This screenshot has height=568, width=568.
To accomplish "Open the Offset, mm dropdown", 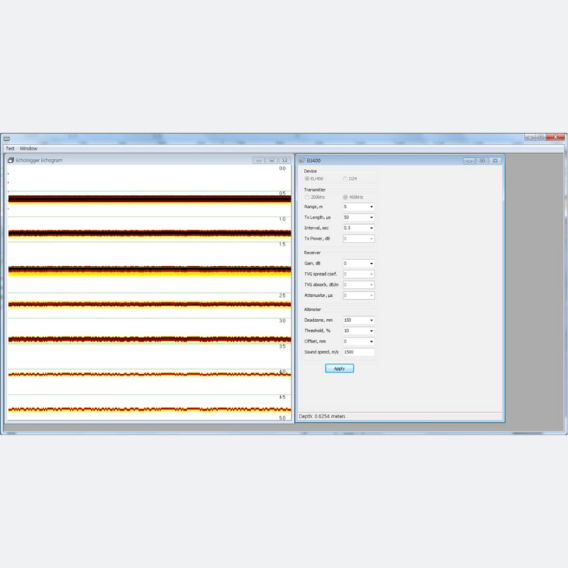I will [371, 341].
